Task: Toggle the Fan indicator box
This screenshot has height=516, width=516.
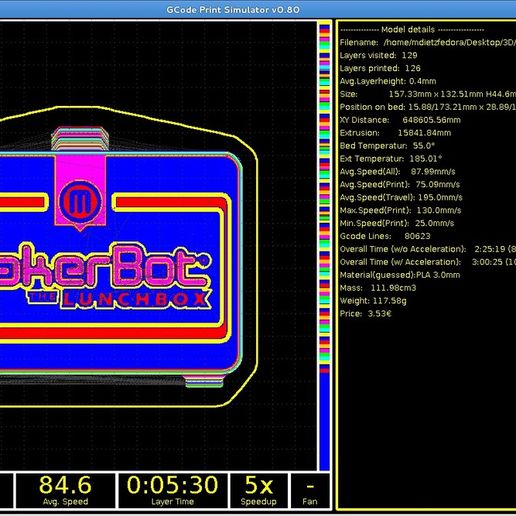Action: pyautogui.click(x=310, y=491)
